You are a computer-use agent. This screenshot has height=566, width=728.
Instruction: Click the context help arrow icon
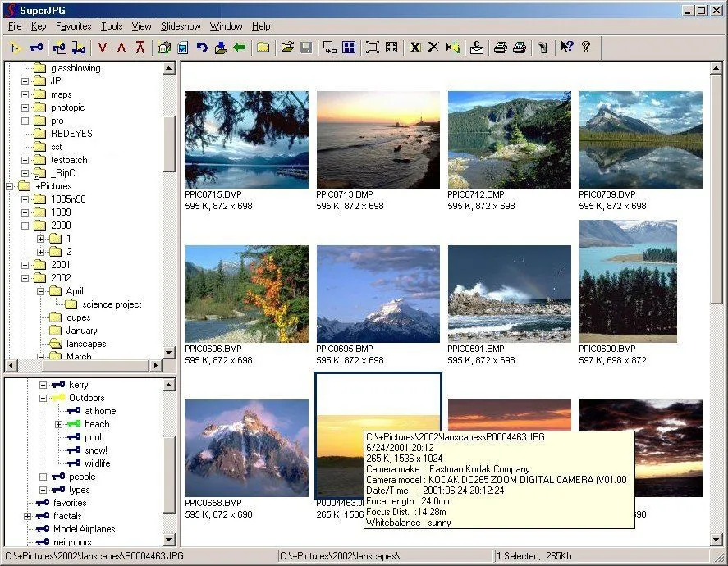(565, 48)
